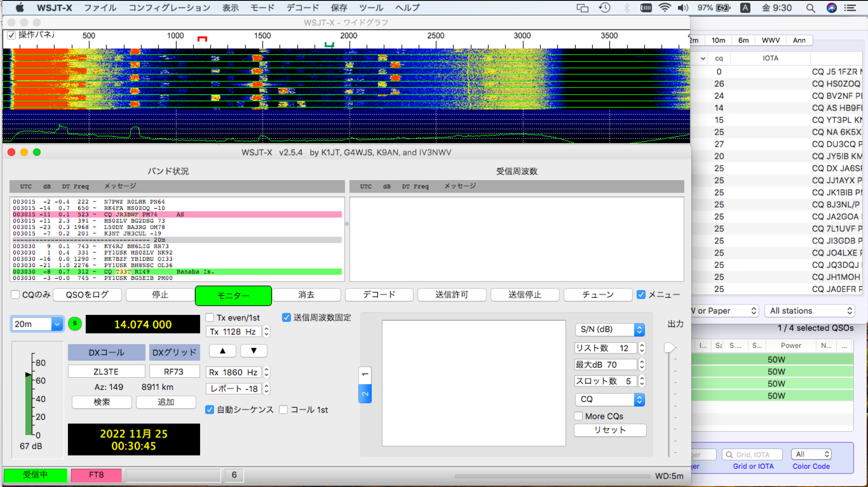The image size is (868, 487).
Task: Adjust the スロット数 5 stepper
Action: [x=642, y=381]
